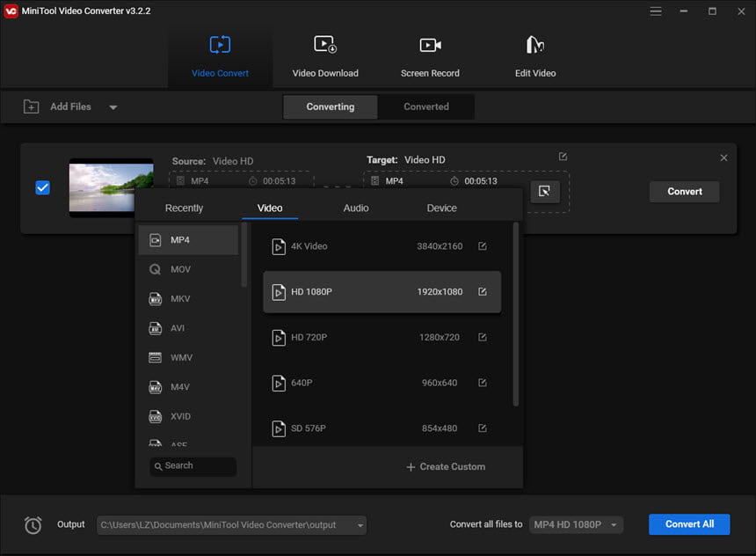Remove the file with the X icon

tap(723, 157)
